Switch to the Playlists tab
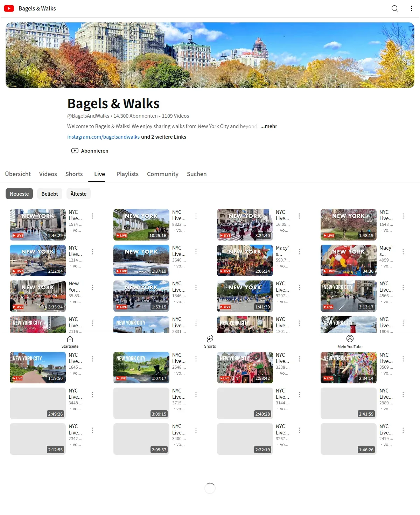Screen dimensions: 420x515 (x=127, y=174)
